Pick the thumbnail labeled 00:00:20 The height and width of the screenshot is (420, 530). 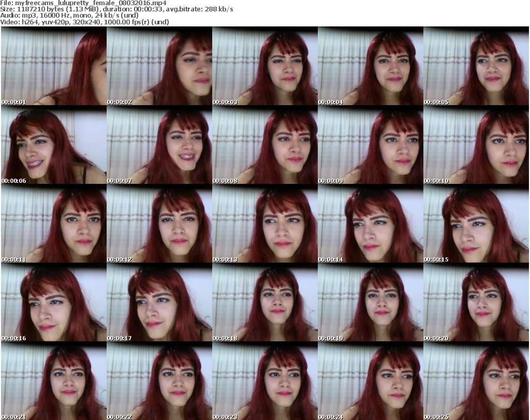[476, 302]
